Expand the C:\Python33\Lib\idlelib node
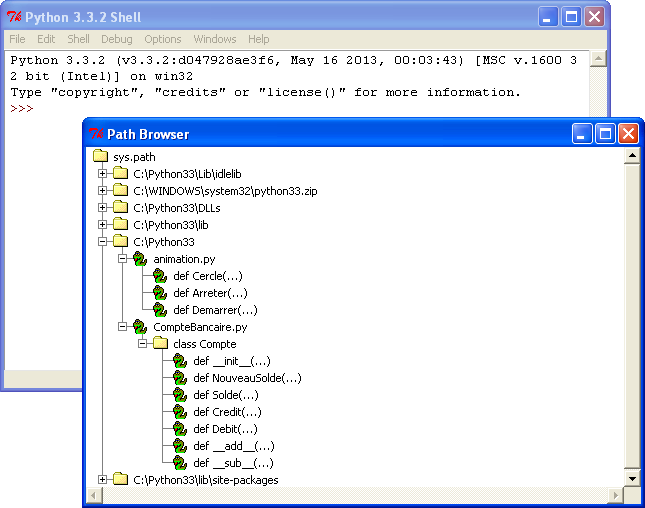 (x=102, y=174)
